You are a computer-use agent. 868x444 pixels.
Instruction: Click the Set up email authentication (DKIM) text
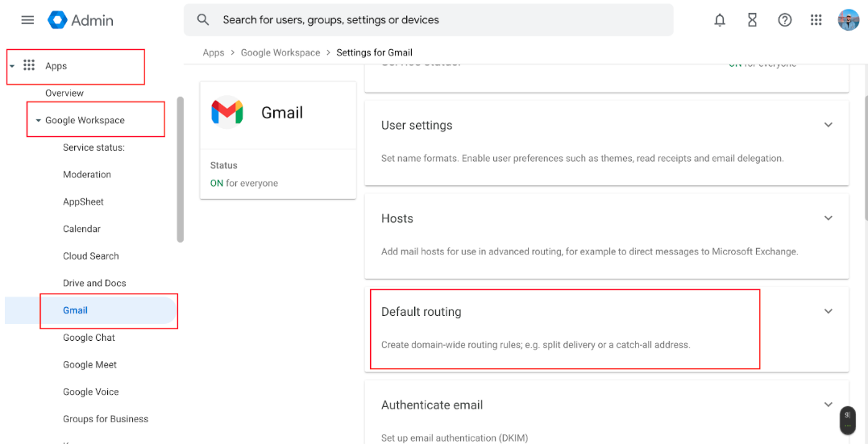click(x=455, y=438)
